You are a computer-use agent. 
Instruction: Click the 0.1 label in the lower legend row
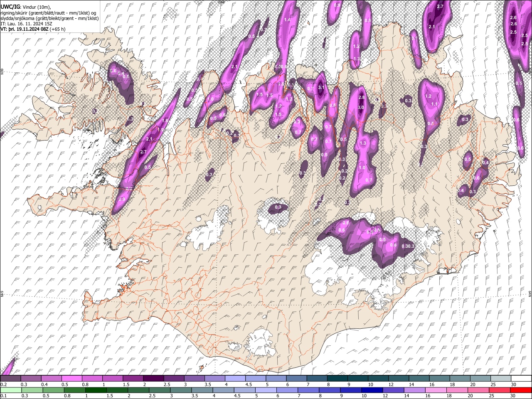click(4, 396)
